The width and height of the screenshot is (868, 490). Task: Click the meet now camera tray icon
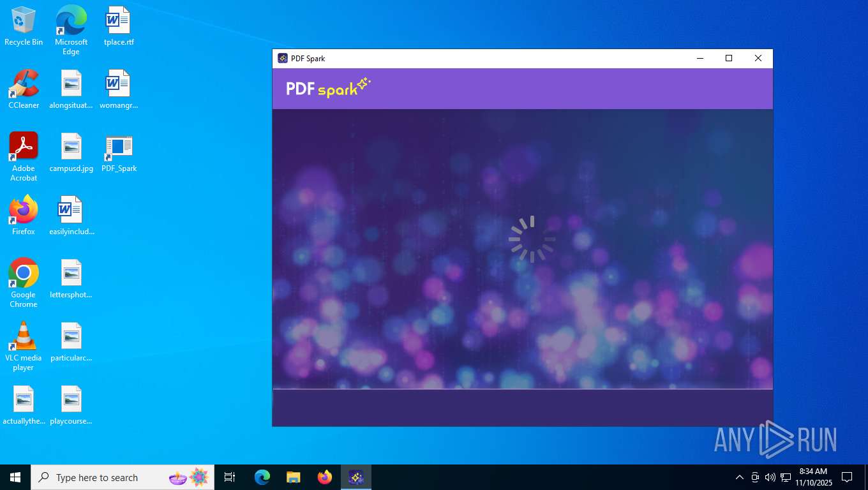click(755, 477)
